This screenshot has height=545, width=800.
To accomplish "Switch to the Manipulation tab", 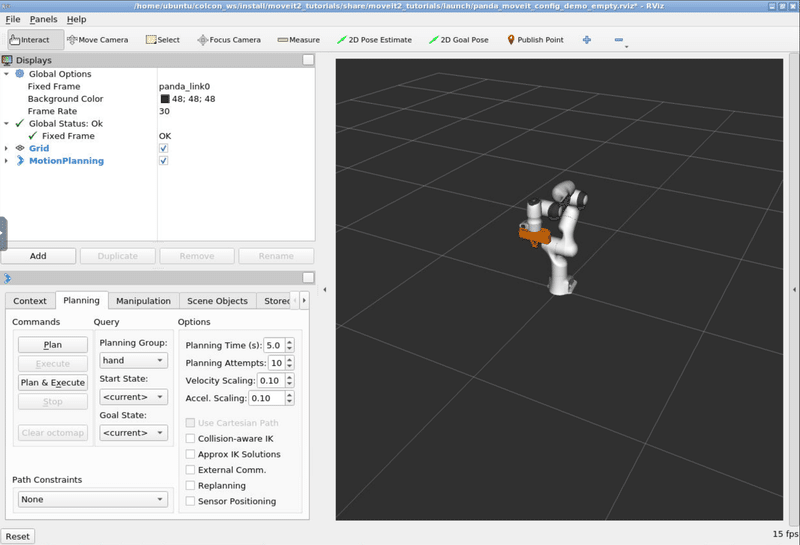I will click(x=143, y=301).
